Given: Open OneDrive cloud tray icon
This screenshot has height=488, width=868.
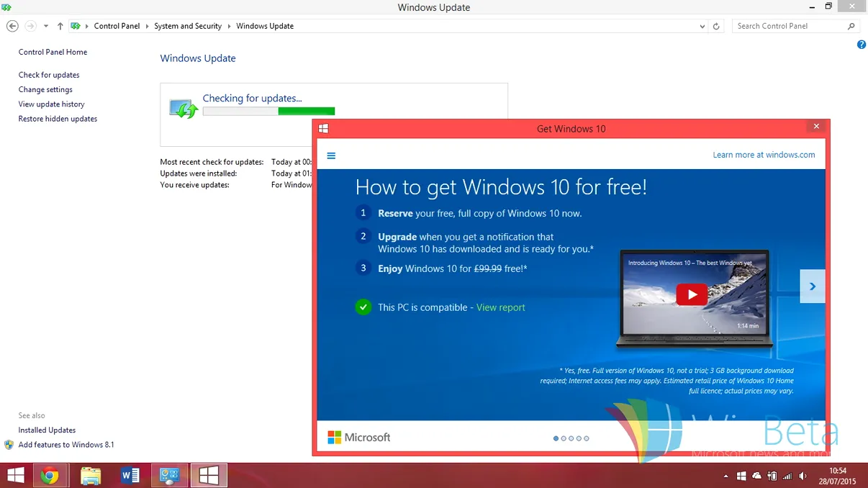Looking at the screenshot, I should [x=756, y=476].
